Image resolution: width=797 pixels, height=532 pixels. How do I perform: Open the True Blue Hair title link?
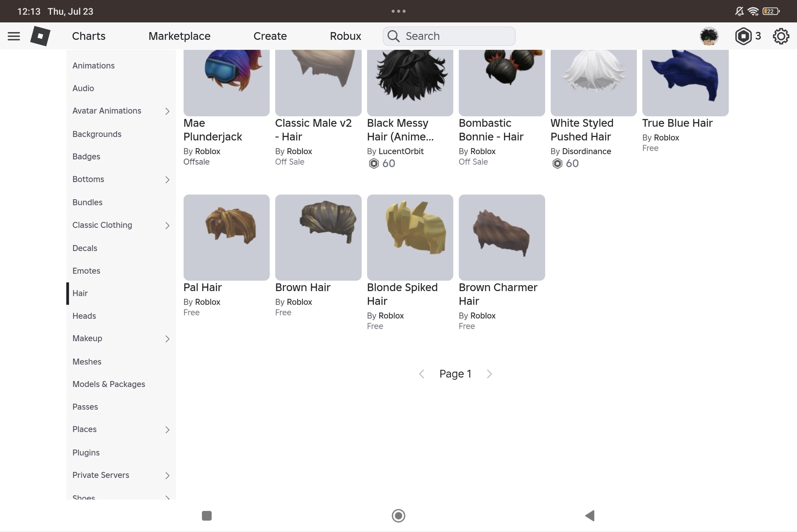coord(677,123)
